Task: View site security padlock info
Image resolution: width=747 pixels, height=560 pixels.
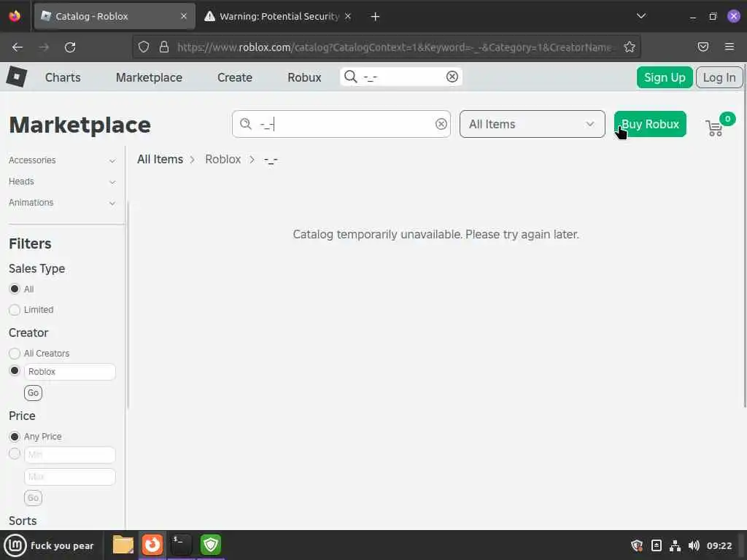Action: tap(164, 47)
